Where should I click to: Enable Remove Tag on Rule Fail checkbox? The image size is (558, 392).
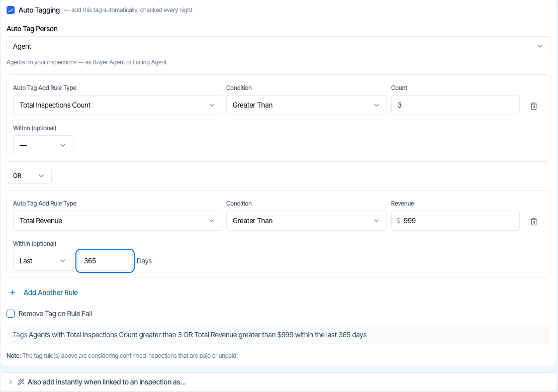[11, 314]
